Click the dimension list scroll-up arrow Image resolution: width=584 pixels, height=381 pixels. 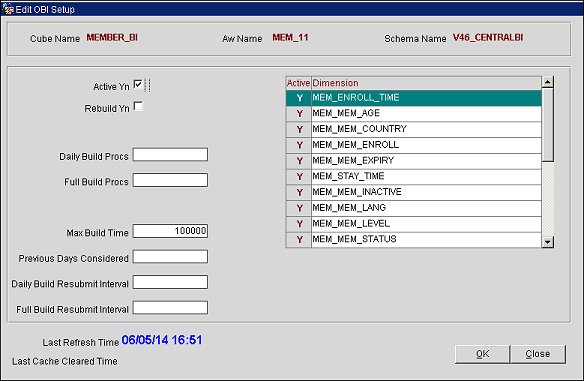(548, 82)
